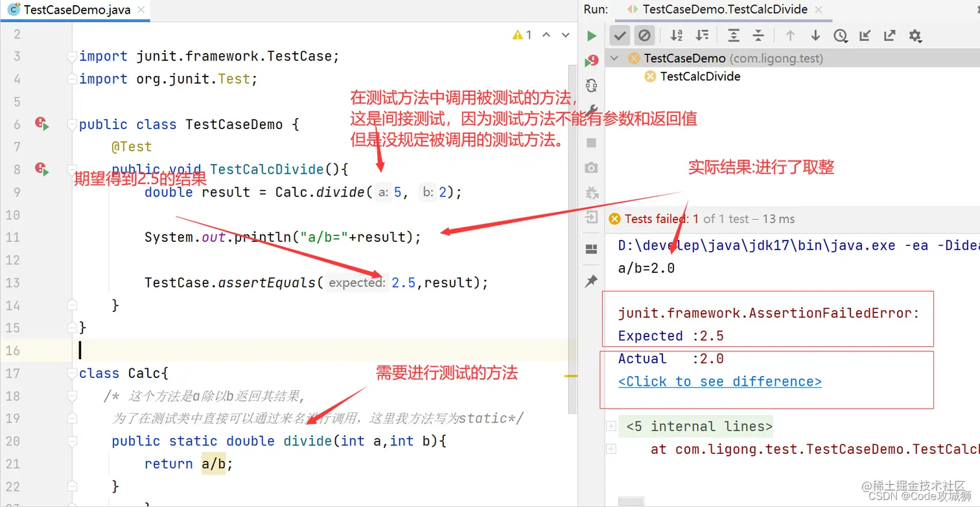This screenshot has height=507, width=980.
Task: Click run gutter icon beside TestCalcDivide method
Action: (42, 169)
